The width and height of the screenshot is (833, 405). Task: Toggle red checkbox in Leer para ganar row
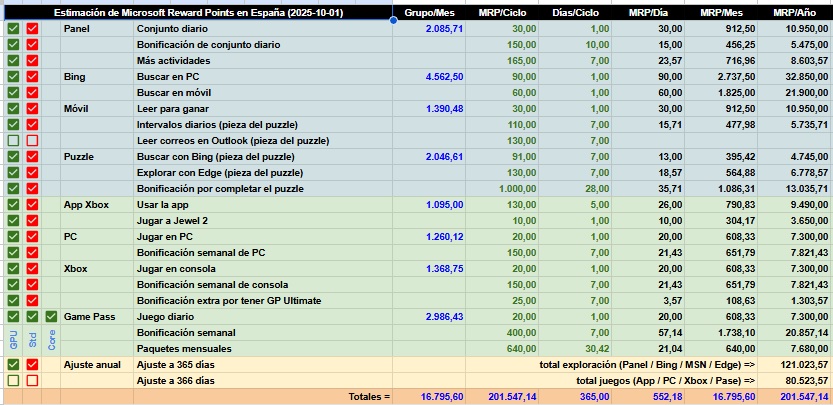coord(32,108)
